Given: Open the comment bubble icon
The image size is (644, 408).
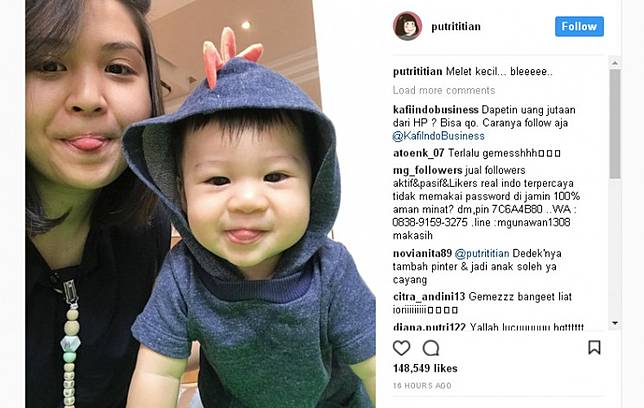Looking at the screenshot, I should [x=431, y=348].
